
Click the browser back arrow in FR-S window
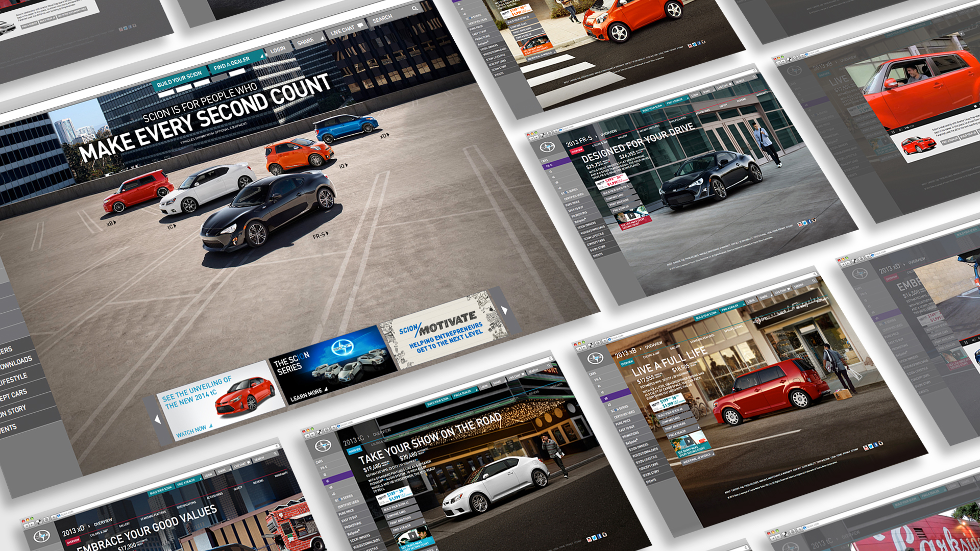tap(532, 139)
